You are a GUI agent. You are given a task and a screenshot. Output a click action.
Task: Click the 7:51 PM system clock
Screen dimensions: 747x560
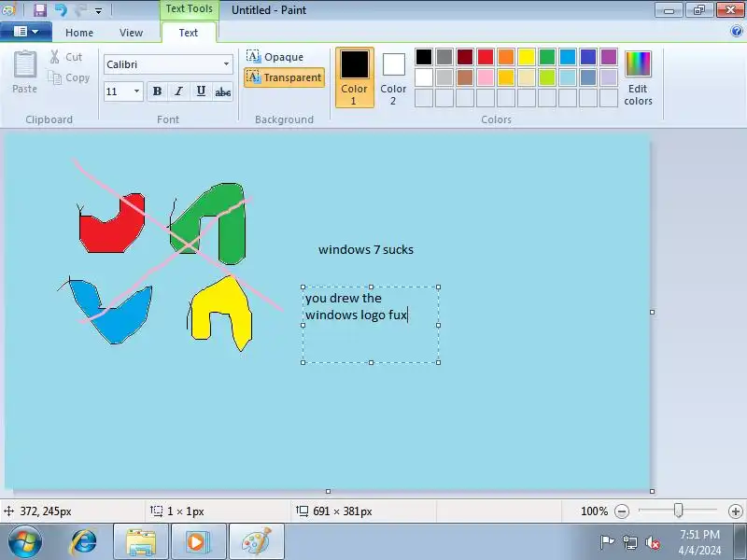click(x=699, y=534)
